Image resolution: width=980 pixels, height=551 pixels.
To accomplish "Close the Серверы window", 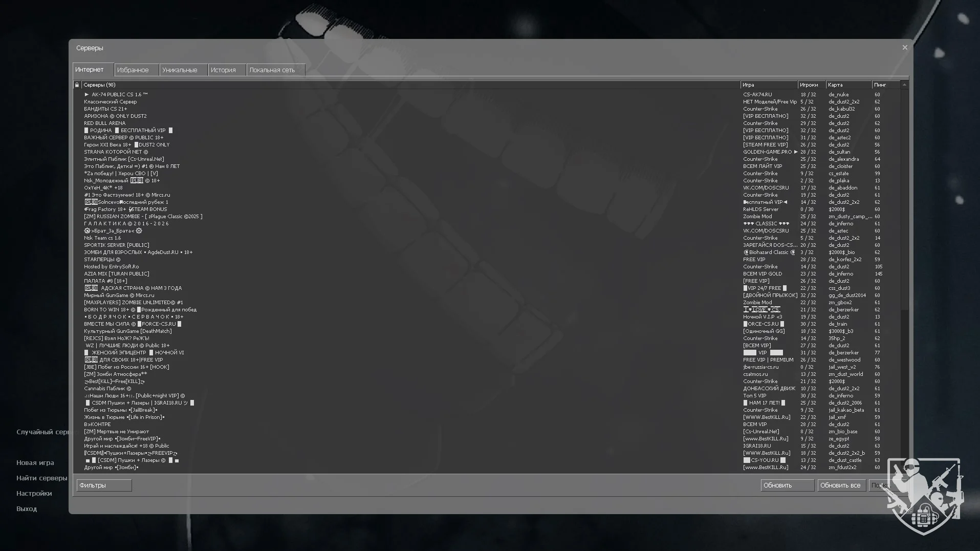I will (904, 48).
